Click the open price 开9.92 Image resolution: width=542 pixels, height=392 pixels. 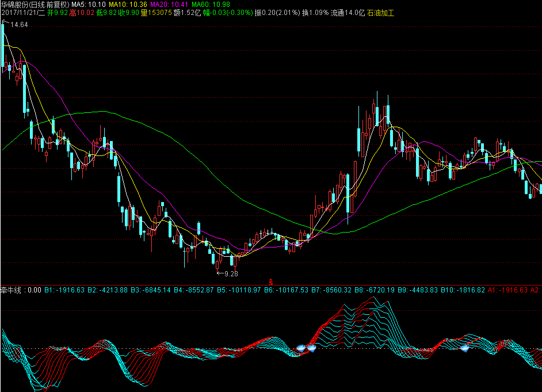(x=58, y=13)
